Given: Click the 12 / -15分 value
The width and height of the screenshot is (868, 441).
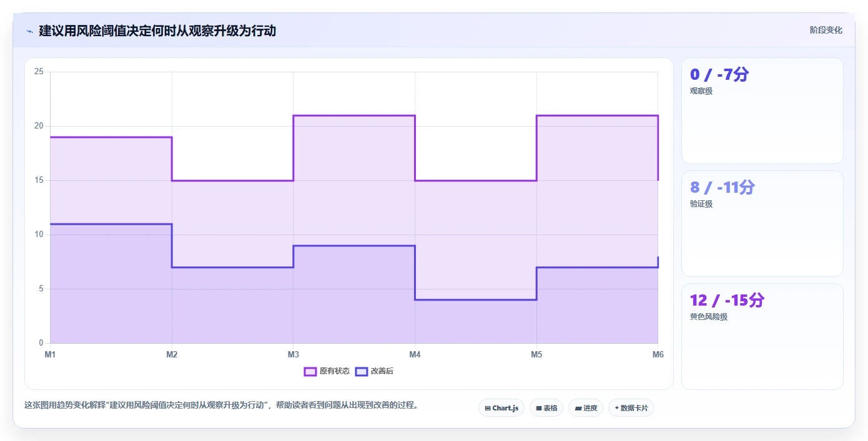Looking at the screenshot, I should click(727, 300).
